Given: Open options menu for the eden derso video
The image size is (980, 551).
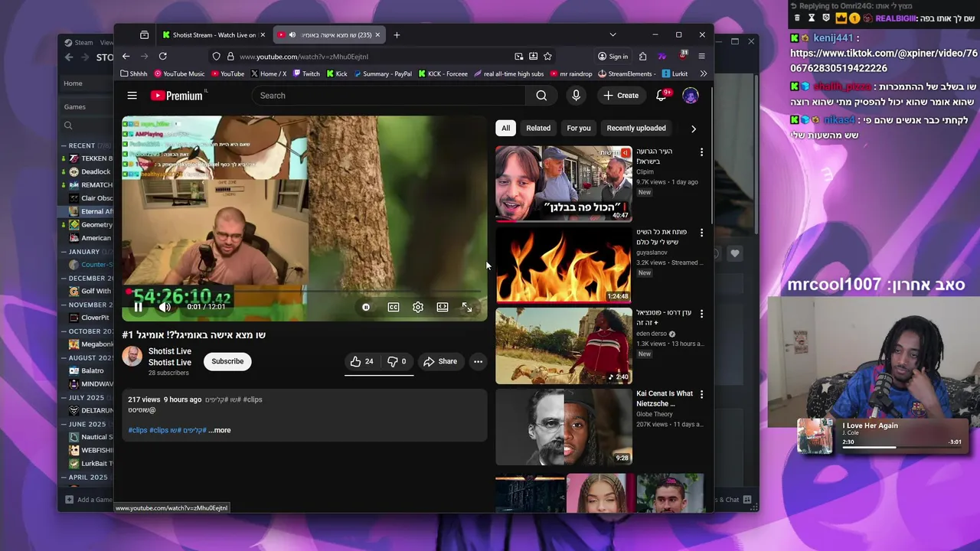Looking at the screenshot, I should tap(701, 314).
